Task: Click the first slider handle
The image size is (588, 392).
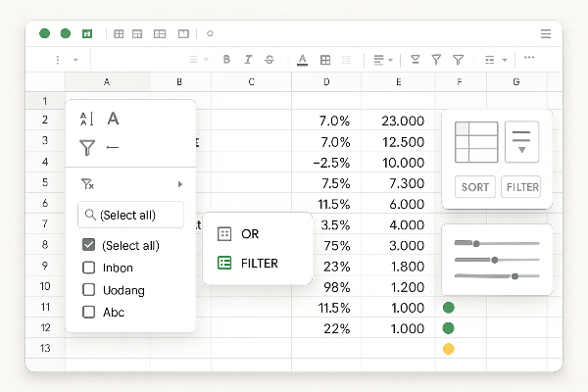Action: click(476, 244)
